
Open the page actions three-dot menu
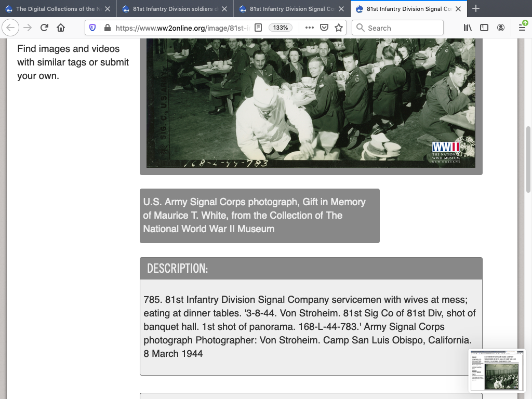(x=310, y=28)
